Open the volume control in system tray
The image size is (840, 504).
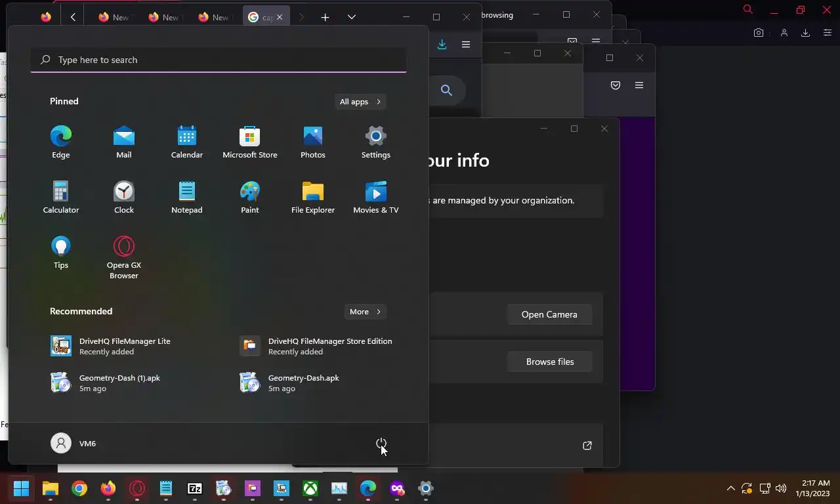(781, 488)
